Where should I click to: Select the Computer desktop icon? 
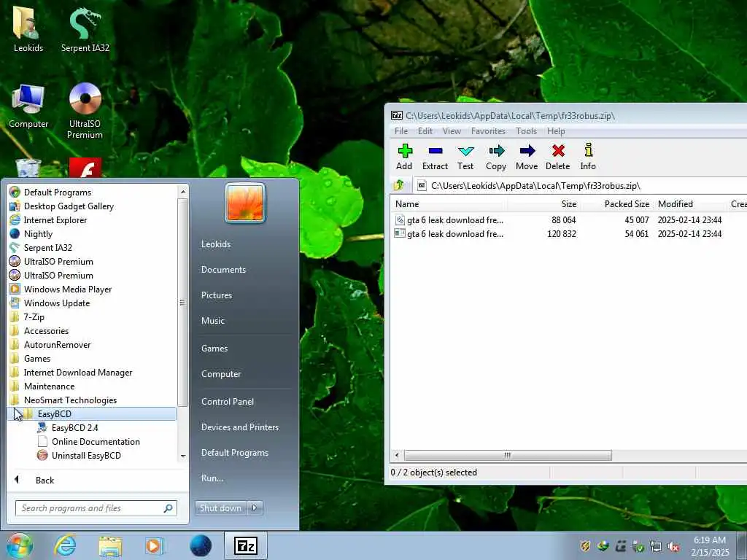coord(28,106)
